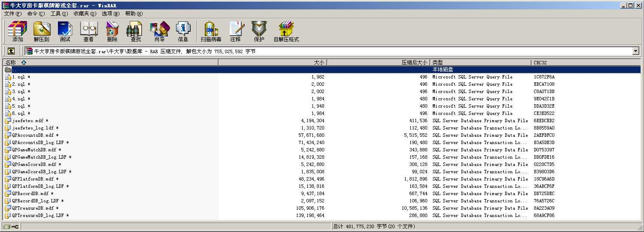Select the QPTreasureDB.mdf file
Viewport: 644px width, 232px height.
[x=322, y=208]
